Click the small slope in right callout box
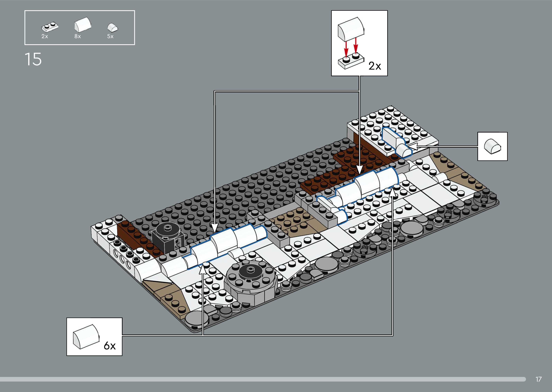The width and height of the screenshot is (552, 392). coord(492,146)
